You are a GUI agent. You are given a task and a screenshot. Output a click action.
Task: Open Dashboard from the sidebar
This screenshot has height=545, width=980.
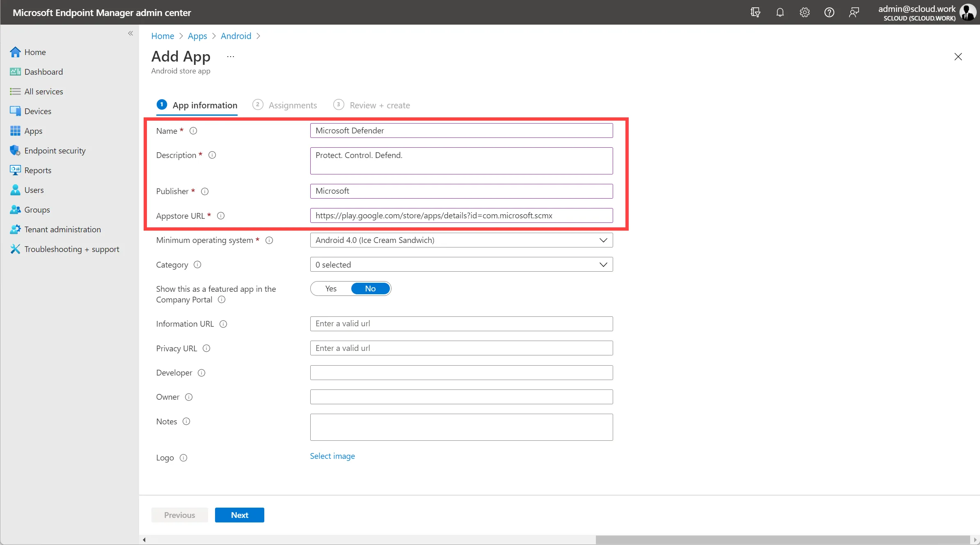(x=37, y=72)
